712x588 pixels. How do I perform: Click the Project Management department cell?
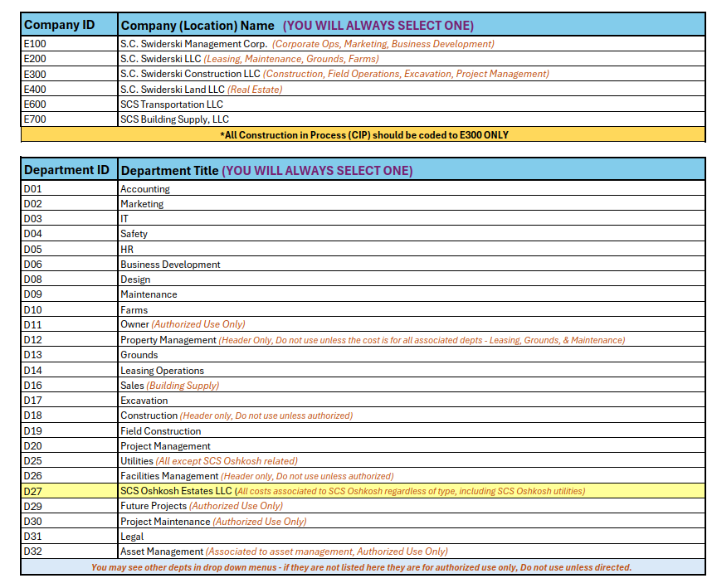412,445
